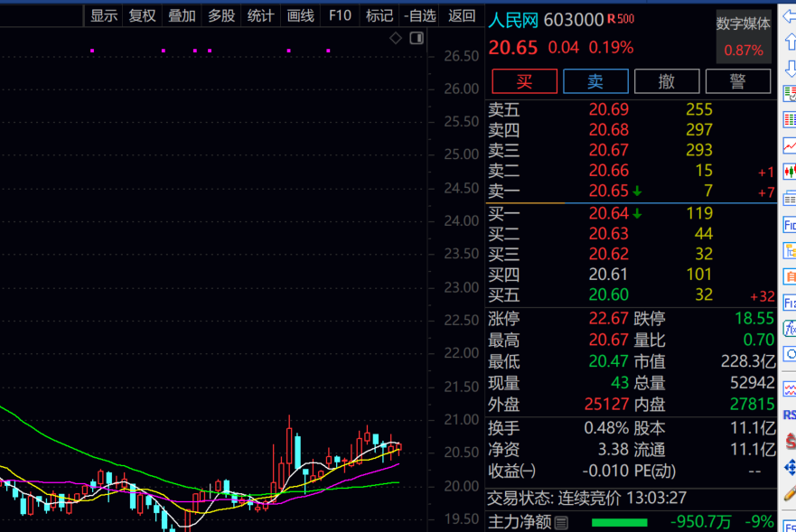Click the RS icon in sidebar
Screen dimensions: 796x532
[x=790, y=415]
